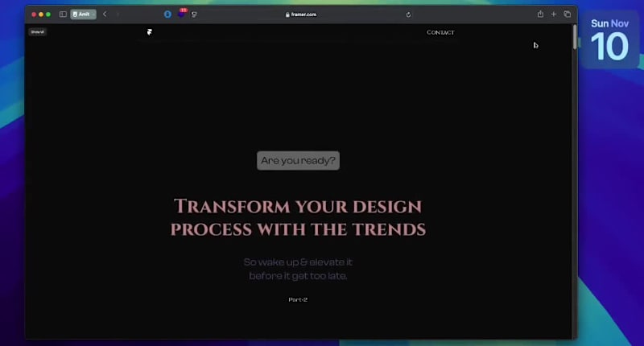This screenshot has height=346, width=644.
Task: Click the lock icon in address bar
Action: click(287, 14)
